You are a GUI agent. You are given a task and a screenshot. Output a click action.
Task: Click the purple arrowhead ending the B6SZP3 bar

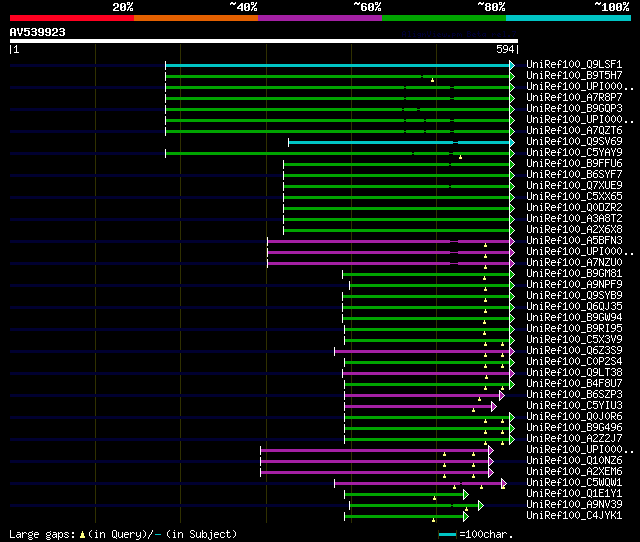[x=502, y=395]
